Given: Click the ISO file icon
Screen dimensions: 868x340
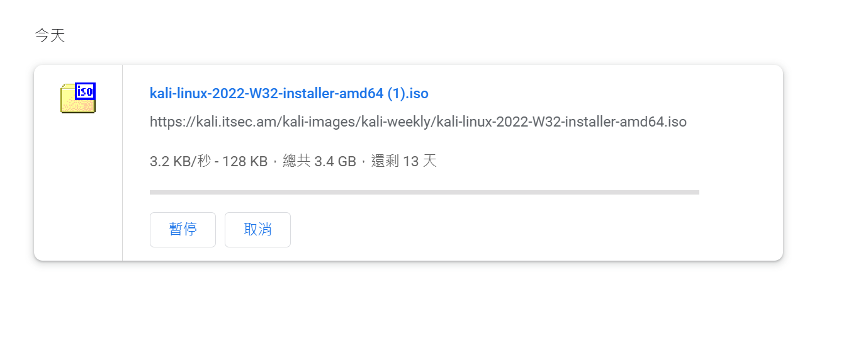Looking at the screenshot, I should pyautogui.click(x=78, y=98).
